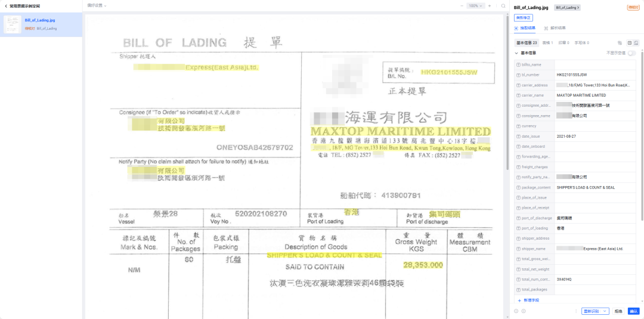Select the 手写体 0 sub-tab
The image size is (644, 319).
pos(581,43)
